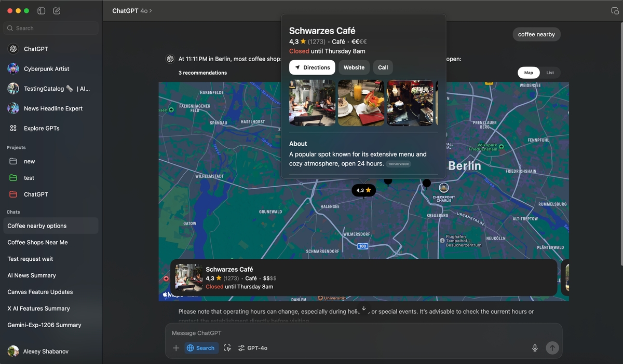The width and height of the screenshot is (623, 364).
Task: Open the Coffee Shops Near Me chat
Action: pos(37,242)
